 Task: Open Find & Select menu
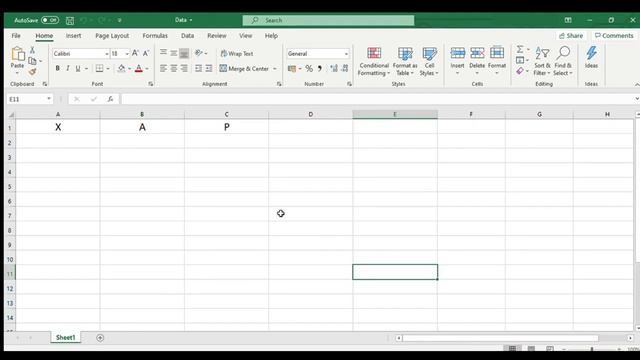(563, 61)
